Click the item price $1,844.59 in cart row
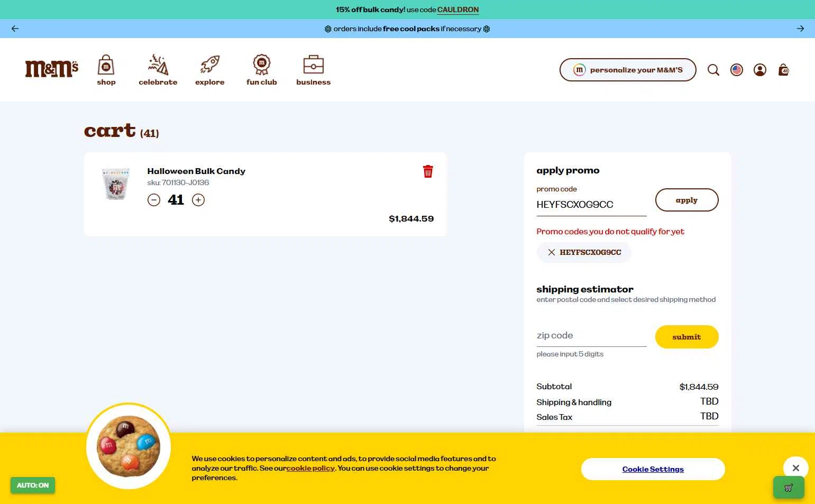815x504 pixels. [411, 219]
